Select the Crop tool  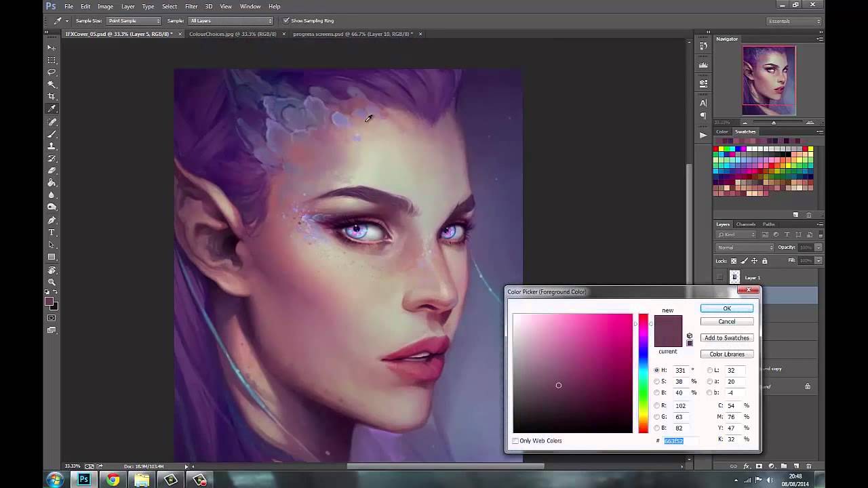(x=52, y=96)
